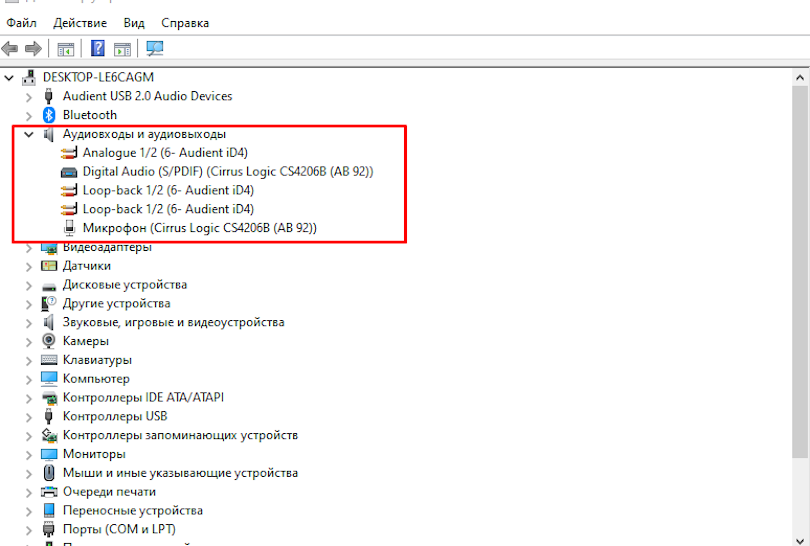Click the Контроллеры IDE ATA/ATAPI icon

click(49, 398)
